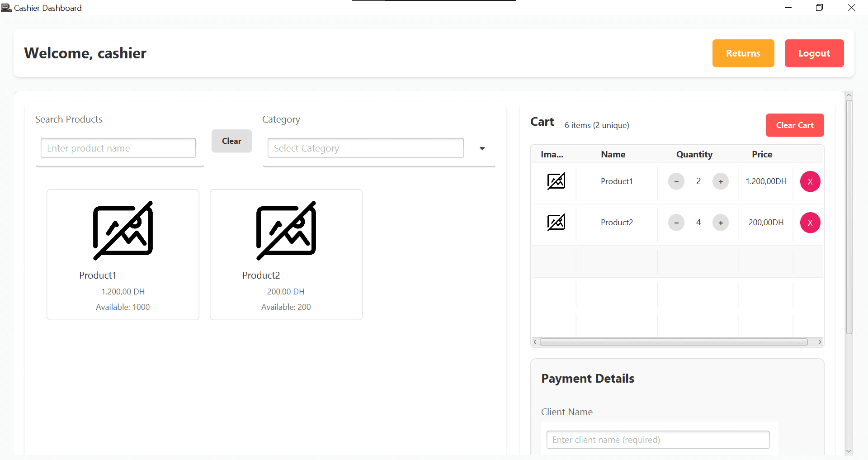Open the Select Category combo box
Viewport: 868px width, 460px height.
[x=365, y=148]
